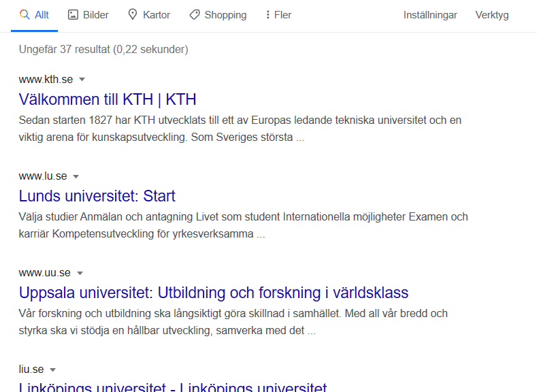The image size is (537, 392).
Task: Open the Linköpings universitet result link
Action: pos(173,387)
